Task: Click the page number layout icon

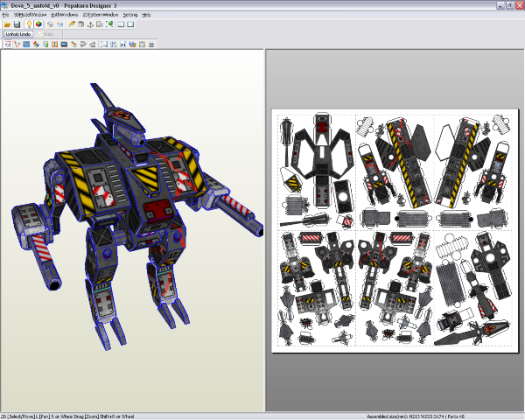Action: 122,45
